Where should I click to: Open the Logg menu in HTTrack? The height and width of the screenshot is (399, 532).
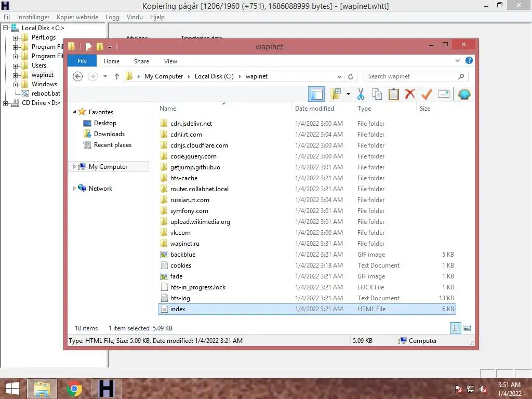pos(112,17)
